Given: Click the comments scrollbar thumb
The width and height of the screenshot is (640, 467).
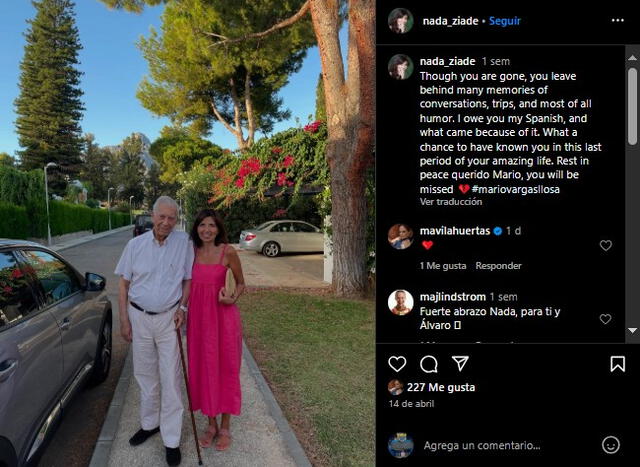Looking at the screenshot, I should (632, 106).
